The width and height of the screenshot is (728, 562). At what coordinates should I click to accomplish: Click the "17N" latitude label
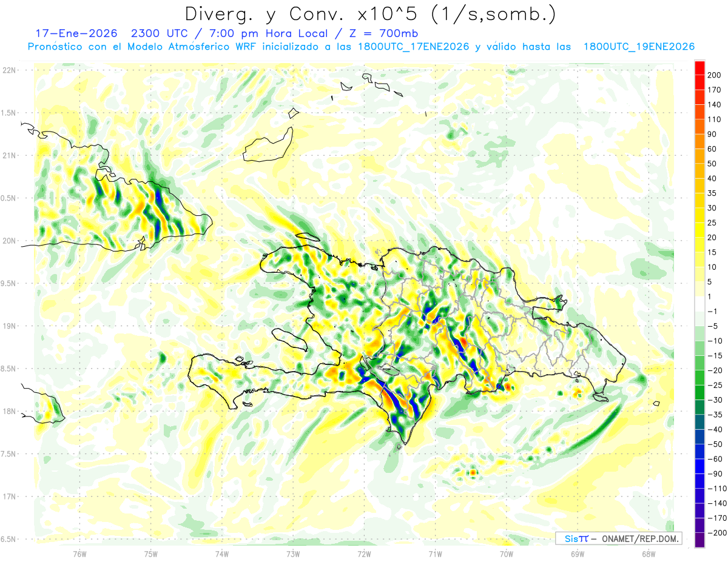click(x=10, y=497)
